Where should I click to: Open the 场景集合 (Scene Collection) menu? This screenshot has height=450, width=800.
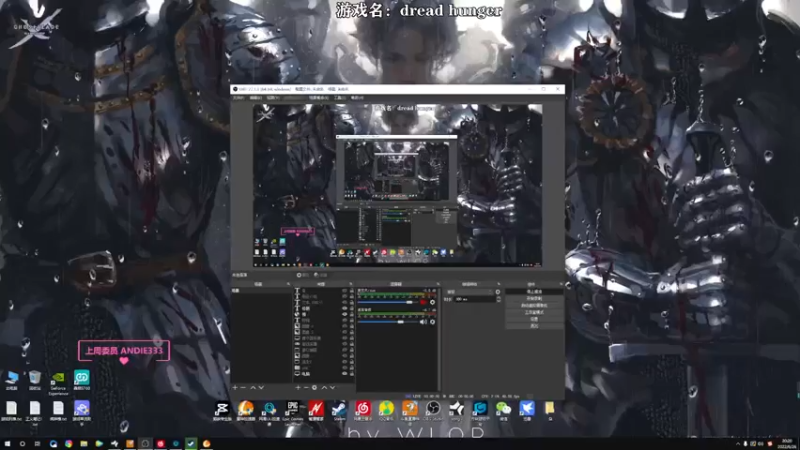[x=318, y=97]
